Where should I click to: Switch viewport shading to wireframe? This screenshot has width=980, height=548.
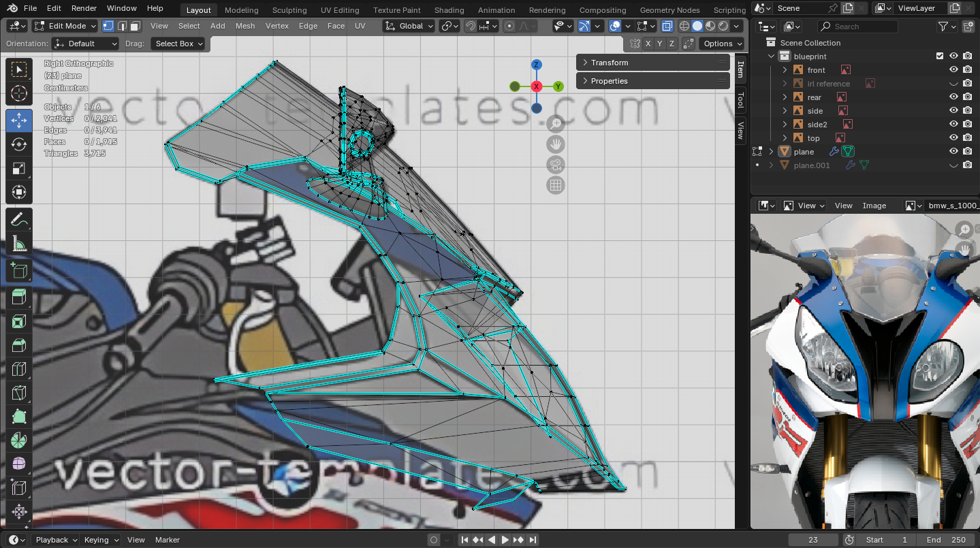pos(684,26)
